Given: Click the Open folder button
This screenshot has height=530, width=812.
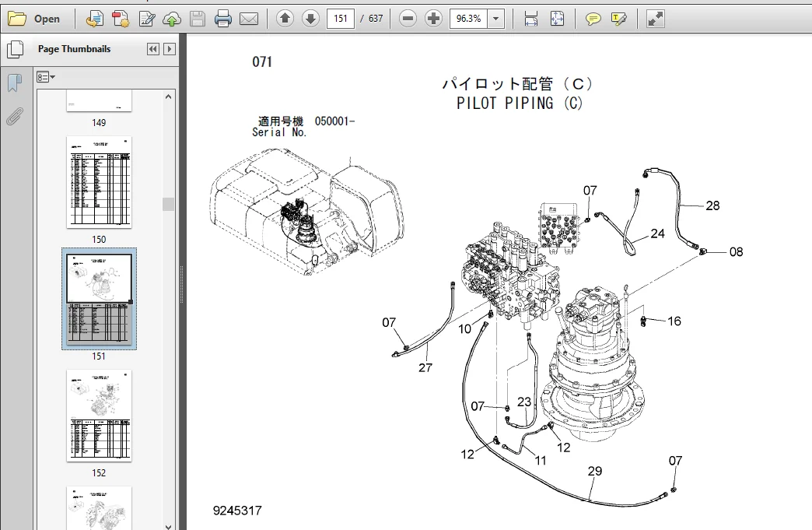Looking at the screenshot, I should (x=34, y=19).
